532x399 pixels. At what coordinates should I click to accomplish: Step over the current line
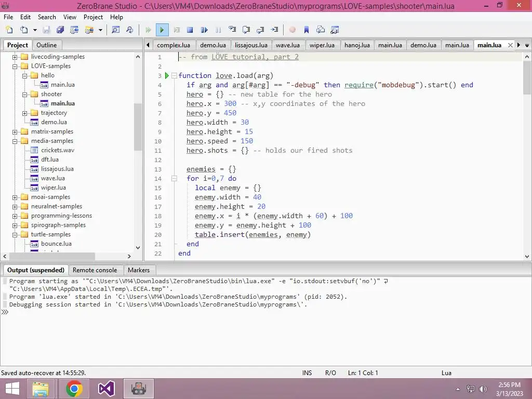pyautogui.click(x=246, y=30)
